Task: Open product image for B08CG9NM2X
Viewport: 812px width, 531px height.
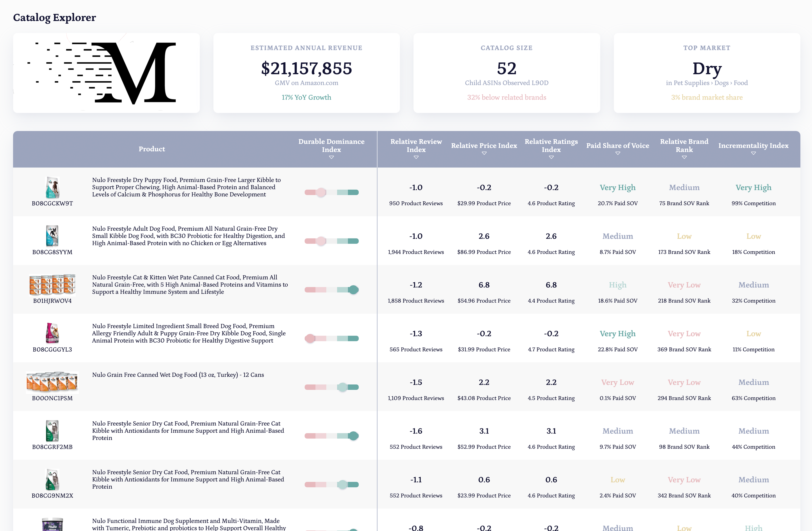Action: pos(52,479)
